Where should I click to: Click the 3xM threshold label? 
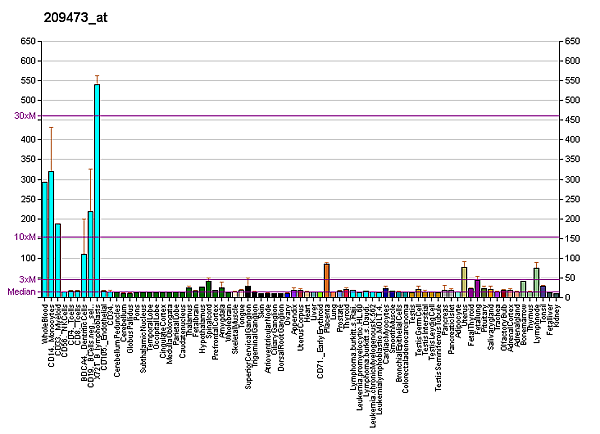pyautogui.click(x=27, y=279)
